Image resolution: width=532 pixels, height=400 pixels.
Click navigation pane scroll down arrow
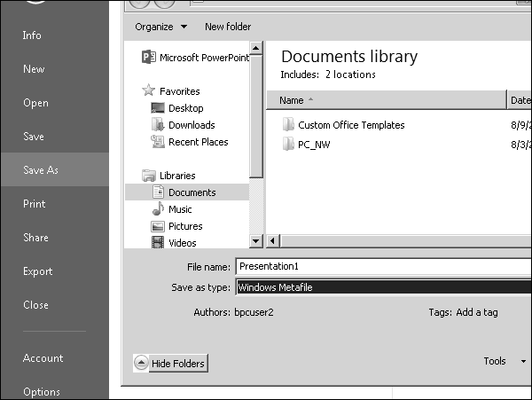256,241
